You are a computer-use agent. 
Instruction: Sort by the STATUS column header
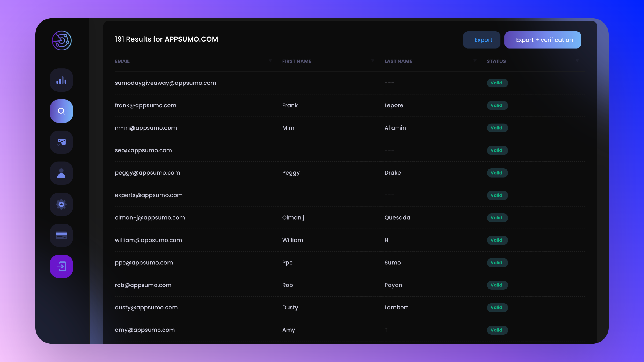496,61
